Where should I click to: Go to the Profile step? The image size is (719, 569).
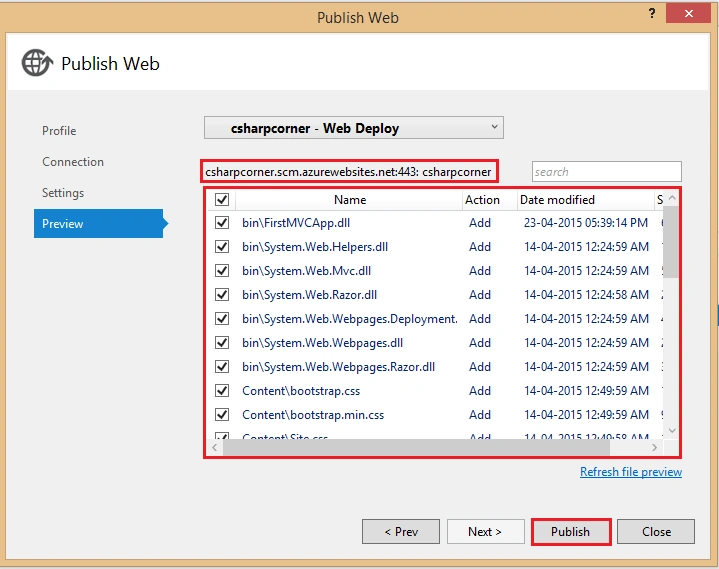(59, 131)
